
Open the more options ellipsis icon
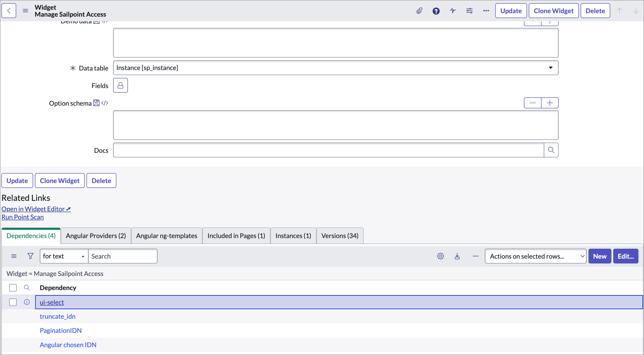[486, 11]
